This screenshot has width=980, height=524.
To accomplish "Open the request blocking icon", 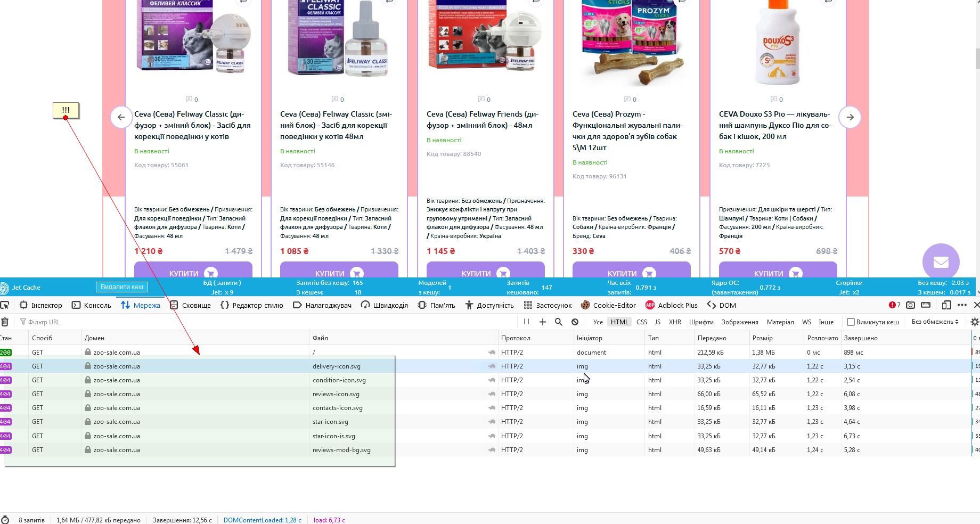I will 575,322.
